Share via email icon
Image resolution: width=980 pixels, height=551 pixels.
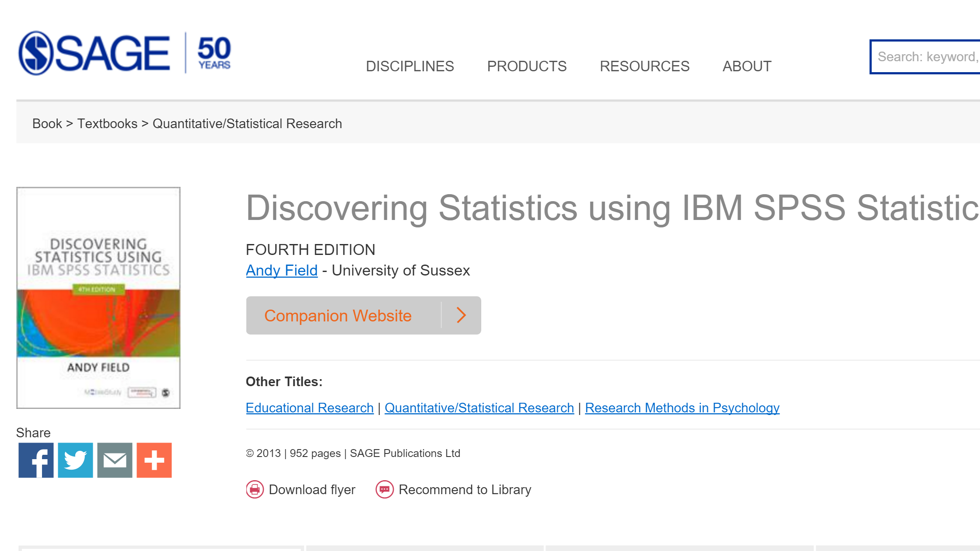tap(115, 460)
